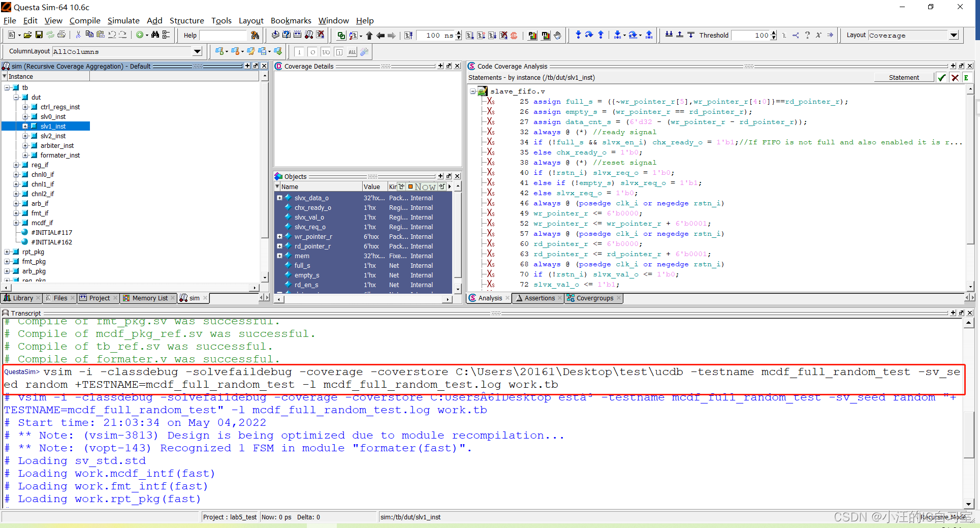
Task: Expand wr_pointer_r in the Objects panel
Action: point(280,236)
